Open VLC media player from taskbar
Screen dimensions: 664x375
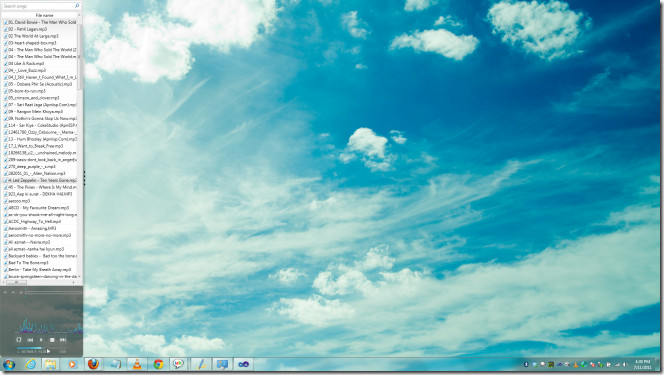pyautogui.click(x=137, y=364)
